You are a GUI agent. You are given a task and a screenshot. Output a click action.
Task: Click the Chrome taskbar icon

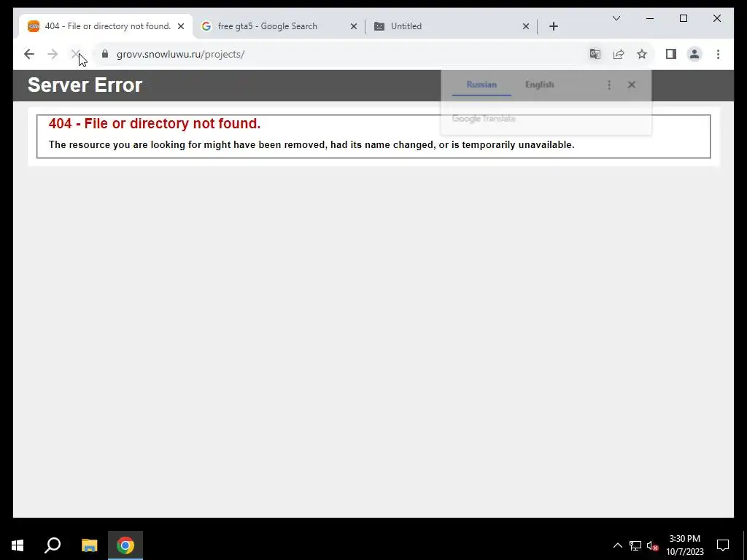pyautogui.click(x=125, y=545)
